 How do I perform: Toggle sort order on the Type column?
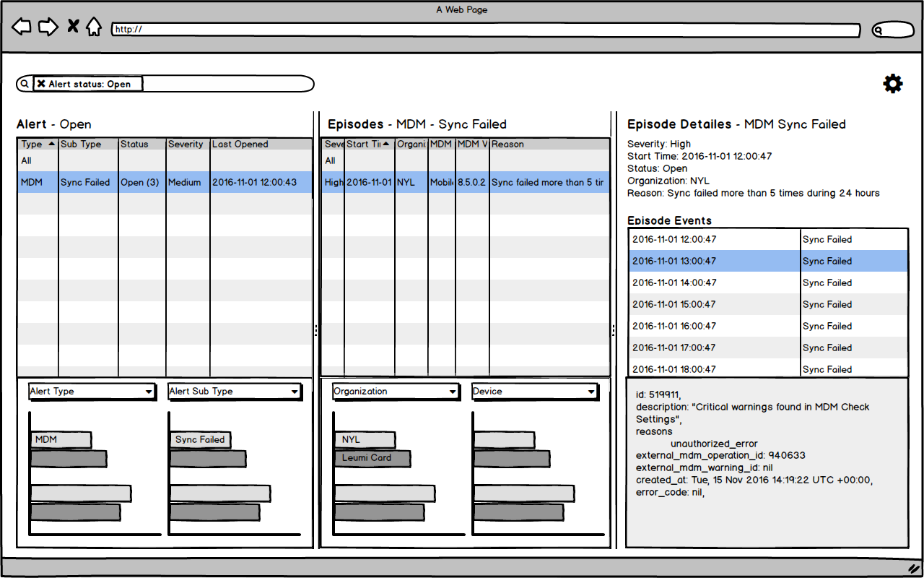point(38,144)
